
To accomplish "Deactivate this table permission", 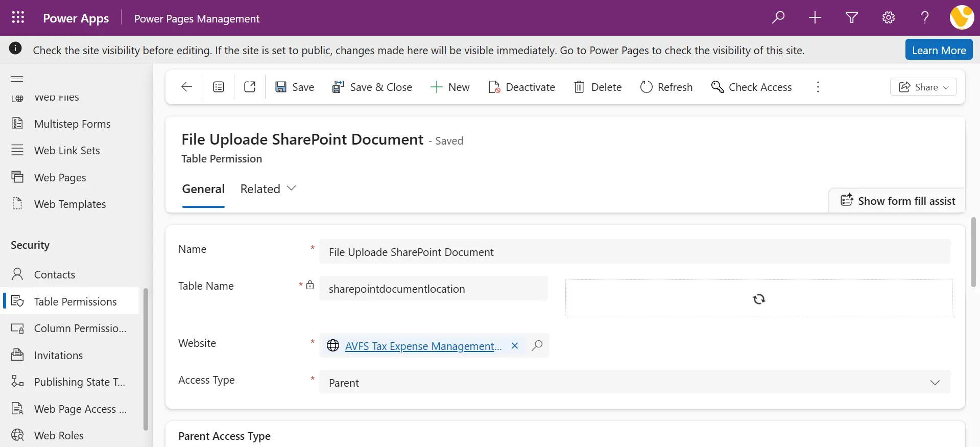I will [x=521, y=87].
